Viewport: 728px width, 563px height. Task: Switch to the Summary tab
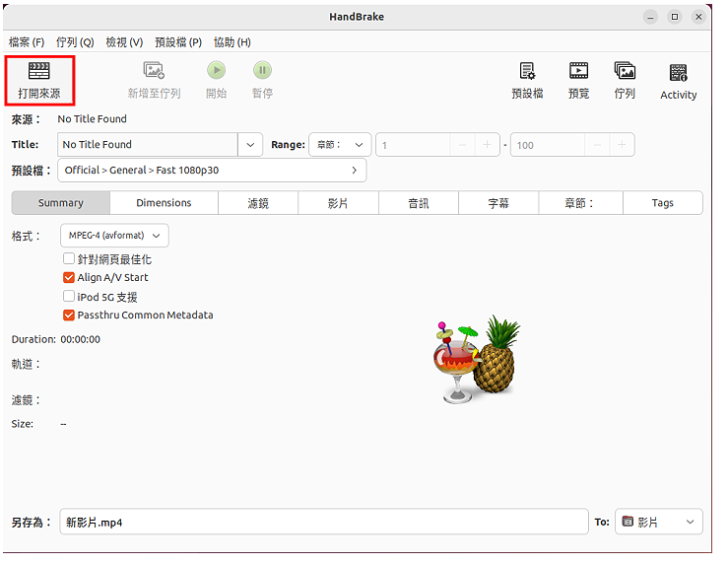tap(61, 203)
